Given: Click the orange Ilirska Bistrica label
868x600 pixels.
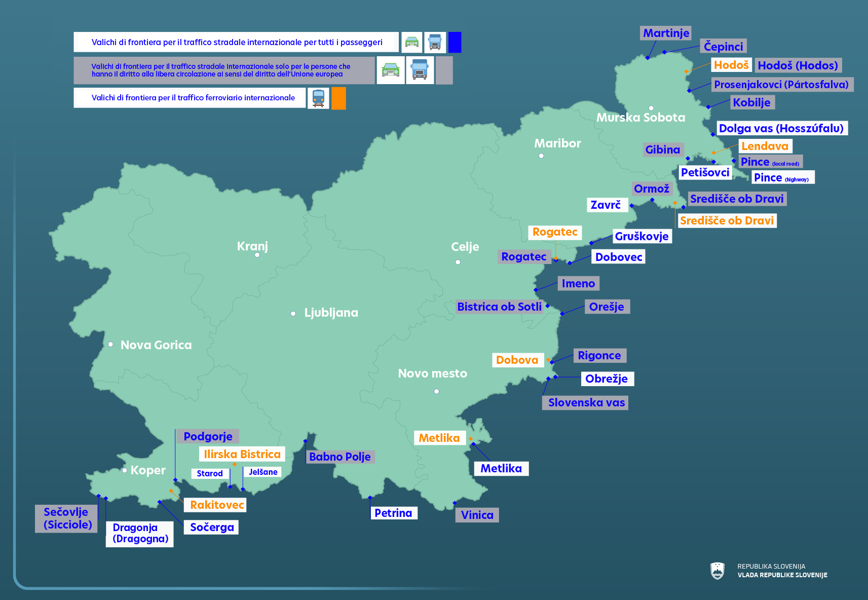Looking at the screenshot, I should click(x=242, y=454).
